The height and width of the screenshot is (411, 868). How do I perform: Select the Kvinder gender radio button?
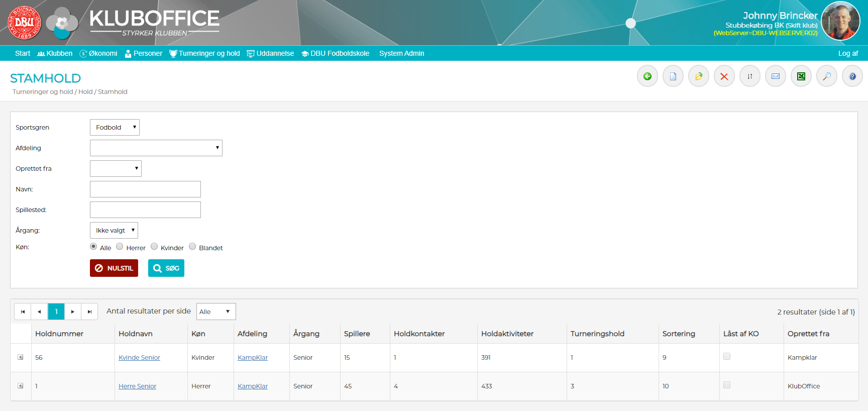[154, 247]
